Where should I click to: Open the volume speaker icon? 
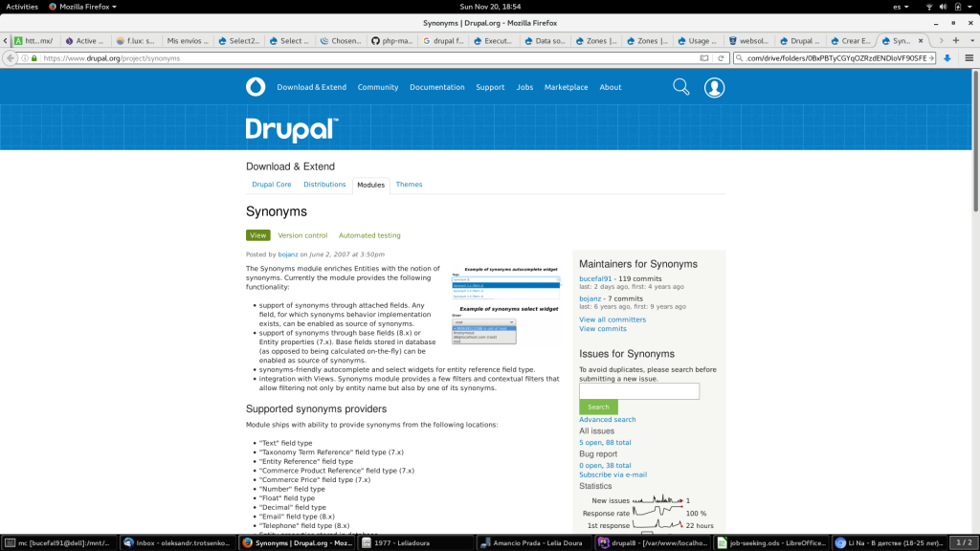coord(943,7)
